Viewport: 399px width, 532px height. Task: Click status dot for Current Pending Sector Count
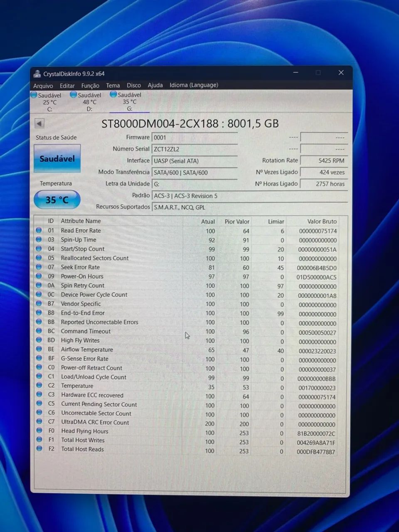[39, 404]
